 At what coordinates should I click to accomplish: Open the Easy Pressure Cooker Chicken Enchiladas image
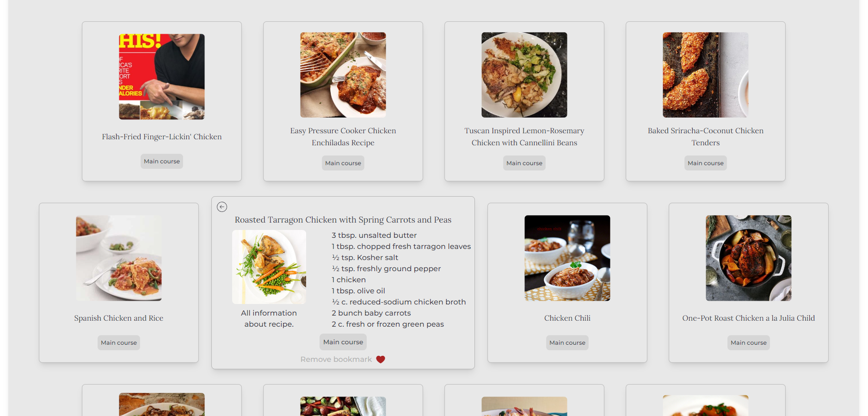click(343, 75)
